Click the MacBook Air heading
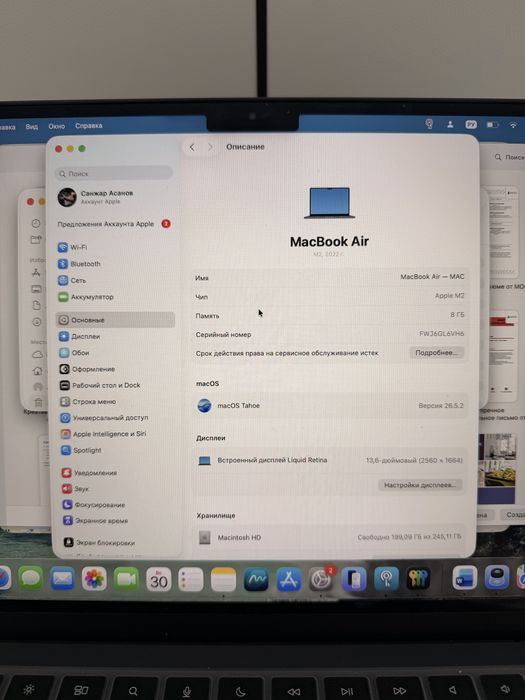The height and width of the screenshot is (700, 525). 329,242
